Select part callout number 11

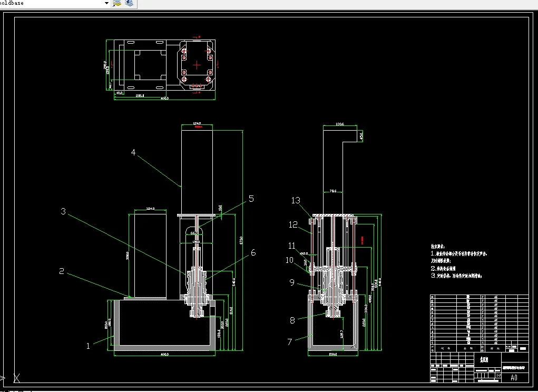291,246
